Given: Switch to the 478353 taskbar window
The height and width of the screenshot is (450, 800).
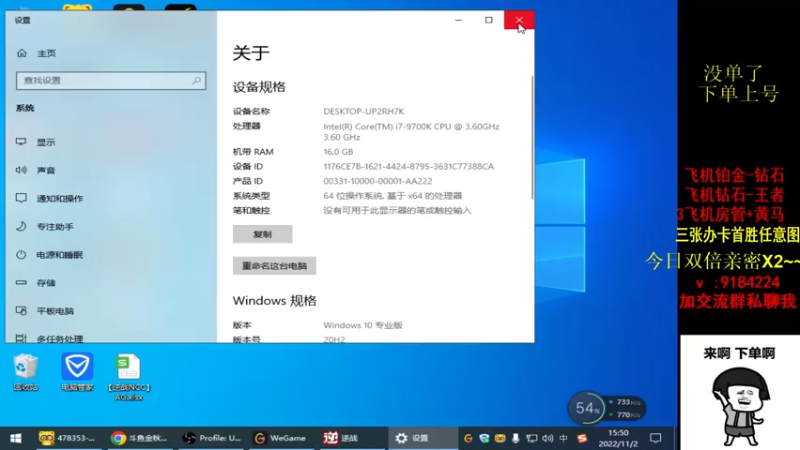Looking at the screenshot, I should (67, 438).
